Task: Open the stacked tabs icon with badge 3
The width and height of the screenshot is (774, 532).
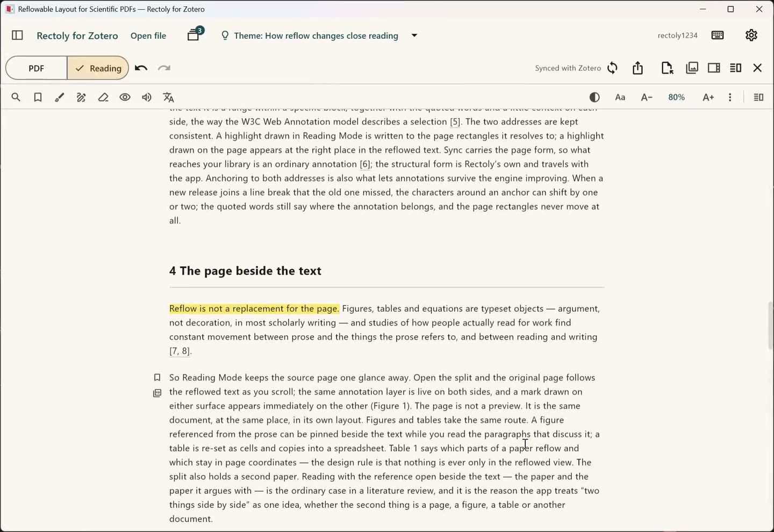Action: coord(194,35)
